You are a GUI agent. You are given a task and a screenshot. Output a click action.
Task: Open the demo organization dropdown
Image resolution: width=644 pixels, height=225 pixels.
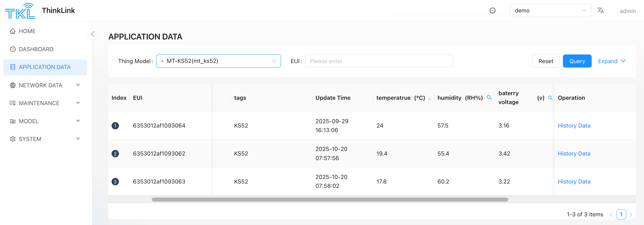[x=550, y=10]
